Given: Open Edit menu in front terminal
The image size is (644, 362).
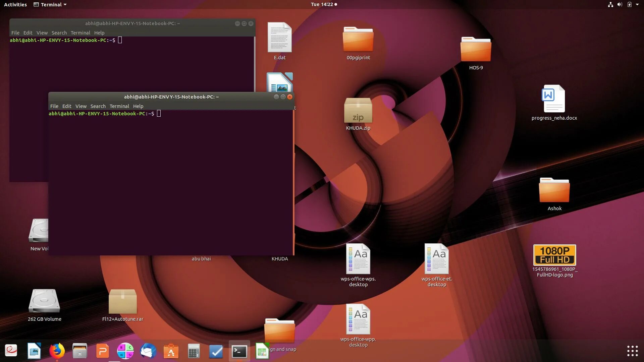Looking at the screenshot, I should click(x=66, y=106).
